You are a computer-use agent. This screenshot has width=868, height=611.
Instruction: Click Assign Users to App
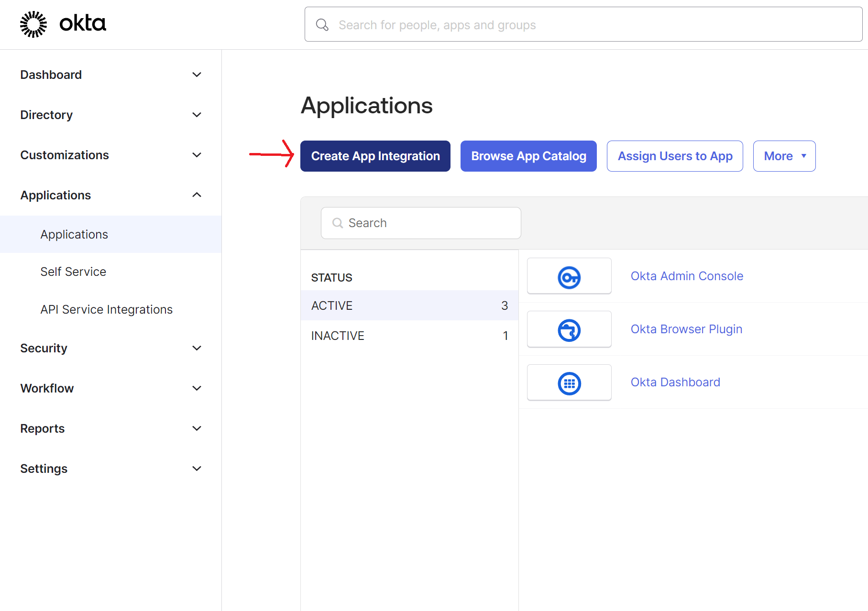tap(675, 156)
